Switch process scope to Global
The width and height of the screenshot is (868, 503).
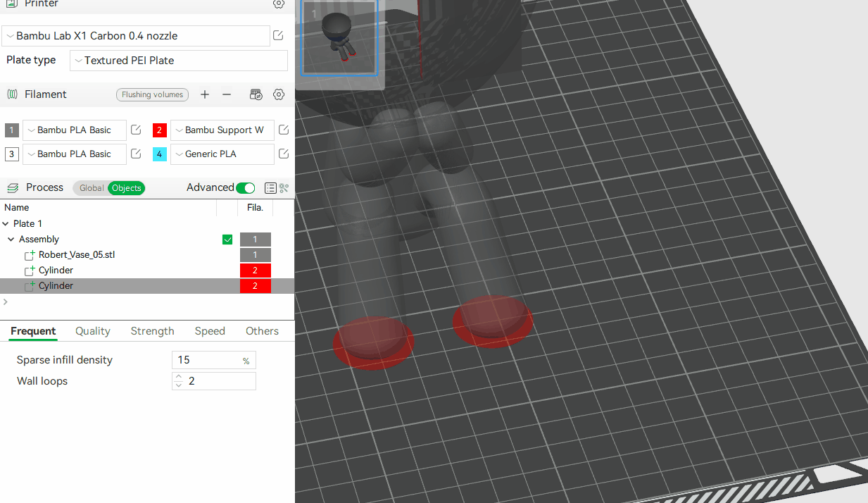click(x=91, y=187)
